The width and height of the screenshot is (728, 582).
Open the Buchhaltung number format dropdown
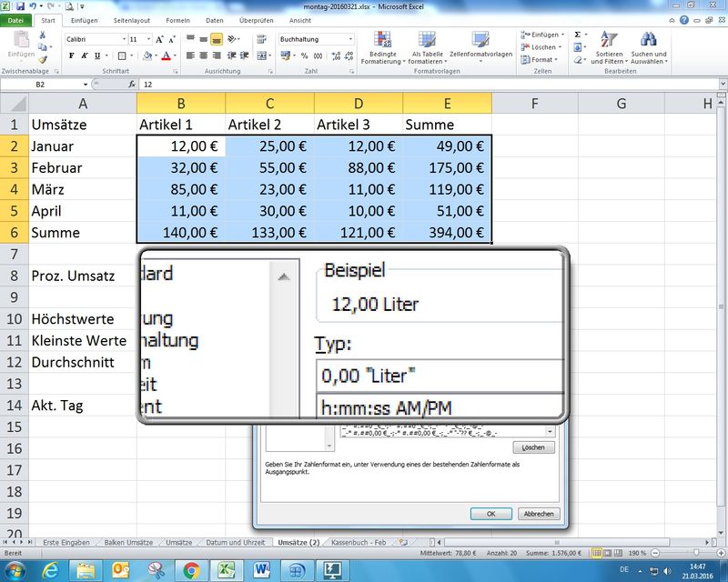click(x=350, y=39)
